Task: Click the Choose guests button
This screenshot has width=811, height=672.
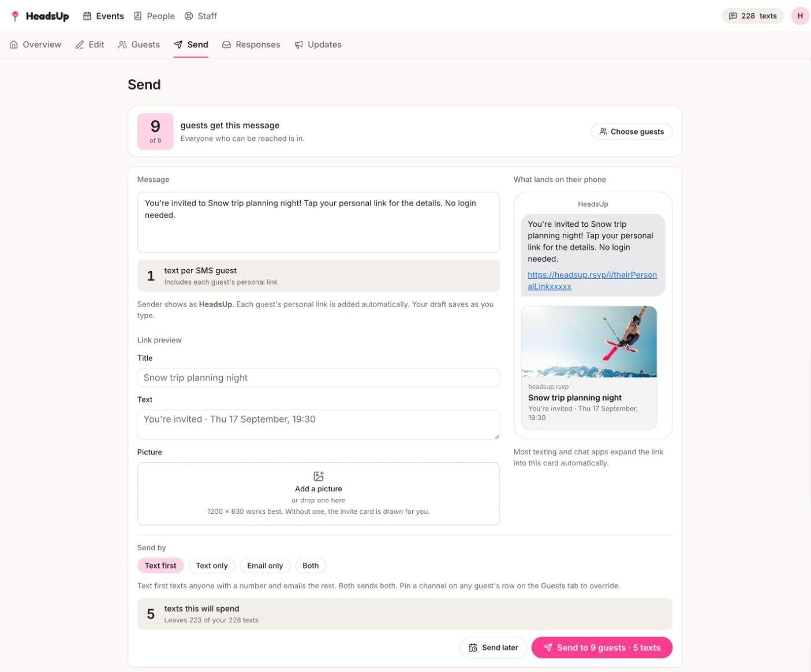Action: (x=631, y=132)
